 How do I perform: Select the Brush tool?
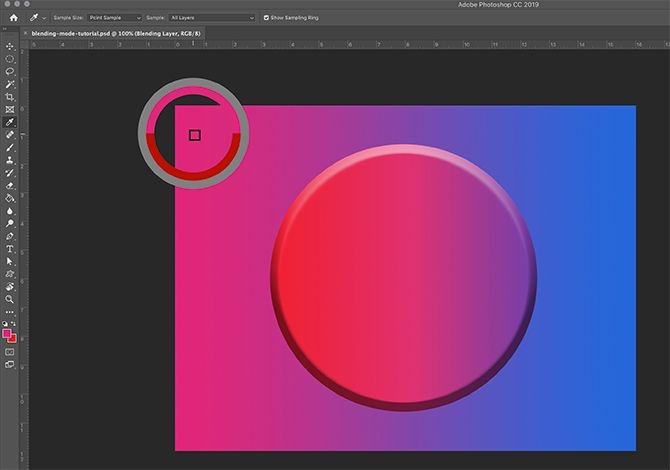coord(10,147)
